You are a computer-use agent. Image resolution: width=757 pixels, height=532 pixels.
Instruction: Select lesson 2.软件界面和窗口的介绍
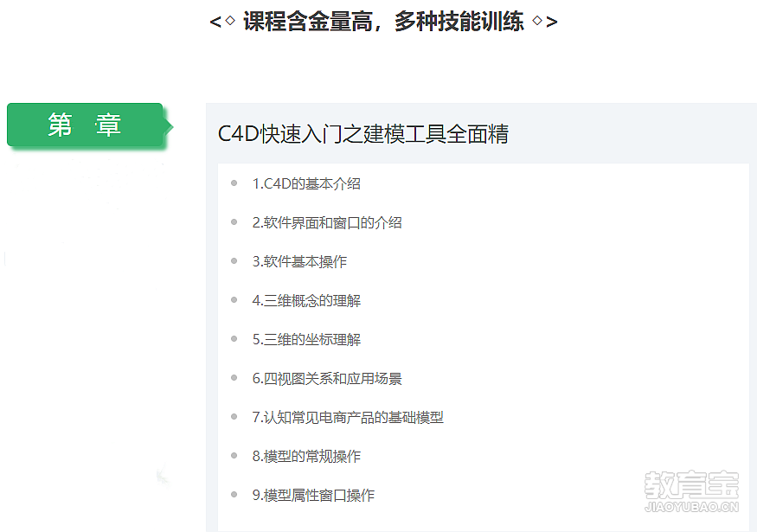[327, 222]
